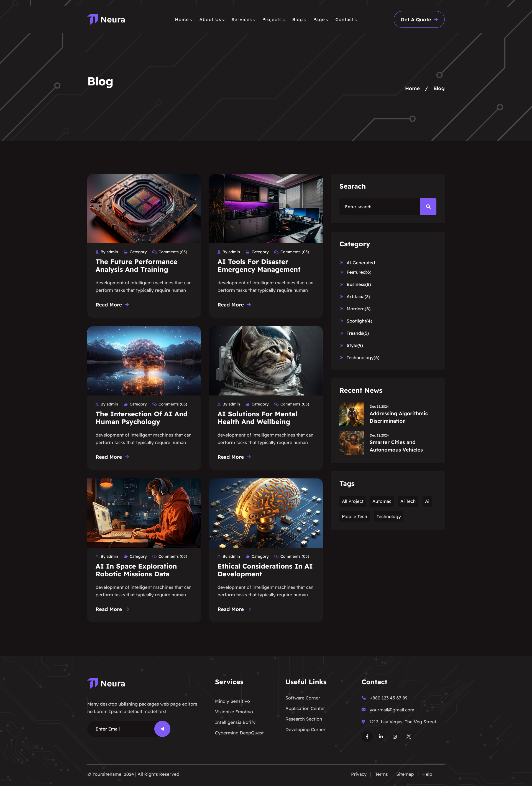The image size is (532, 786).
Task: Click the comments icon on AI Tools post
Action: coord(277,252)
